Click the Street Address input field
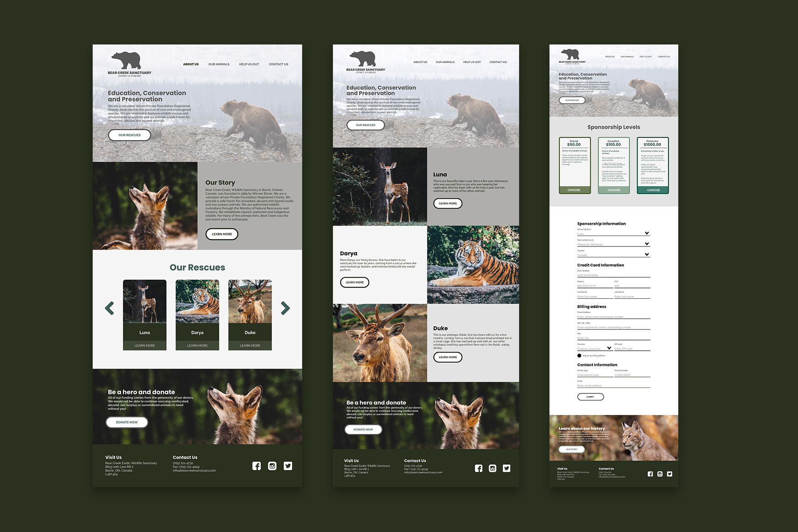The height and width of the screenshot is (532, 798). pos(613,317)
